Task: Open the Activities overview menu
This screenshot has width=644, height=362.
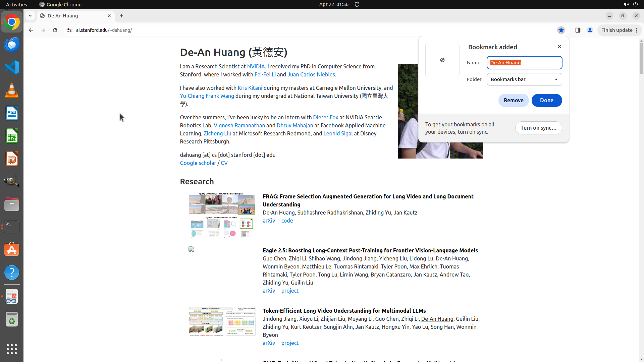Action: point(16,4)
